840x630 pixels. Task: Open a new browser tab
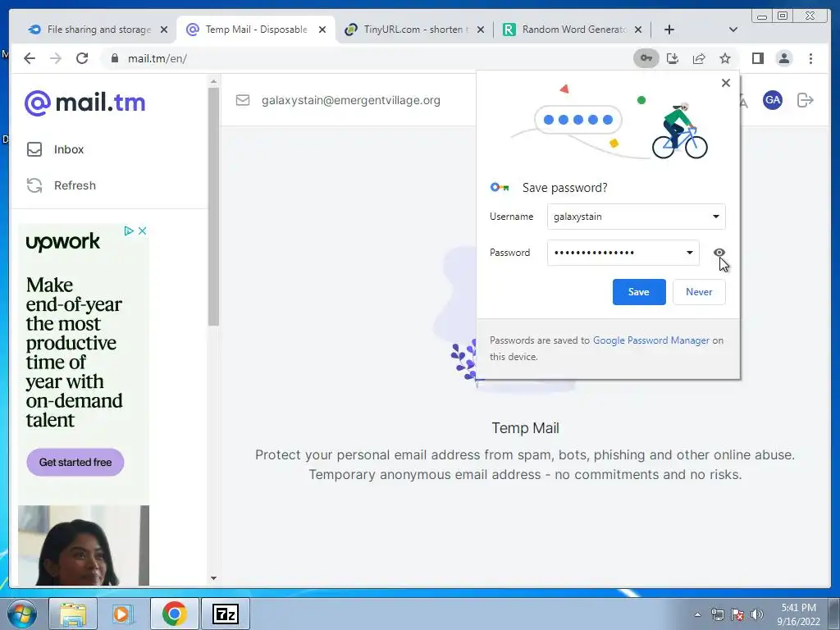click(x=669, y=30)
